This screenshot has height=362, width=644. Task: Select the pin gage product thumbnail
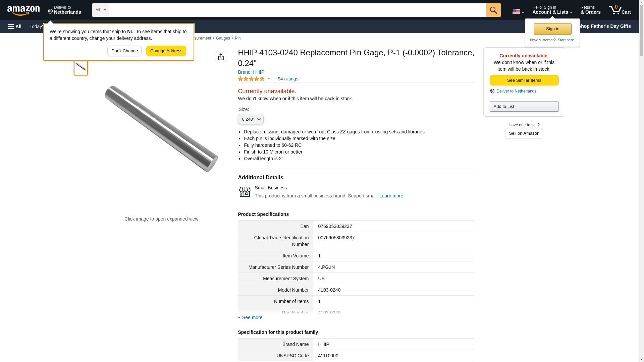coord(81,67)
